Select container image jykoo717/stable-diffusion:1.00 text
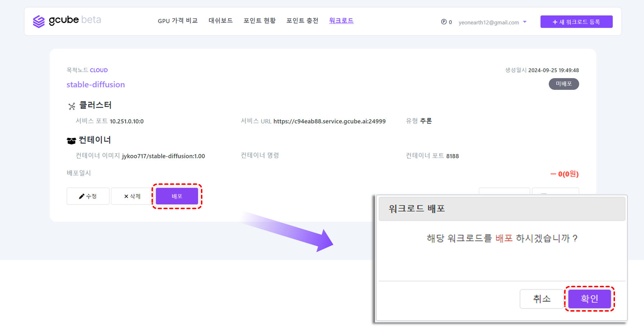 (163, 156)
